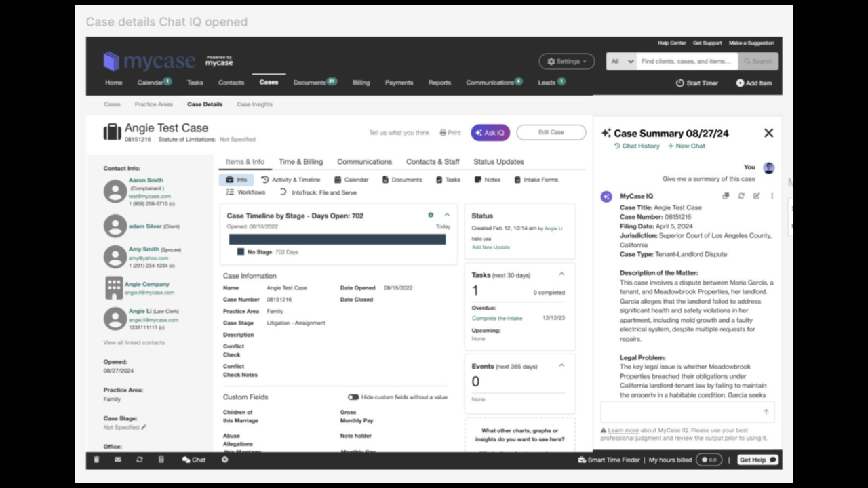The width and height of the screenshot is (868, 488).
Task: Click the Case Timeline gear icon
Action: point(431,216)
